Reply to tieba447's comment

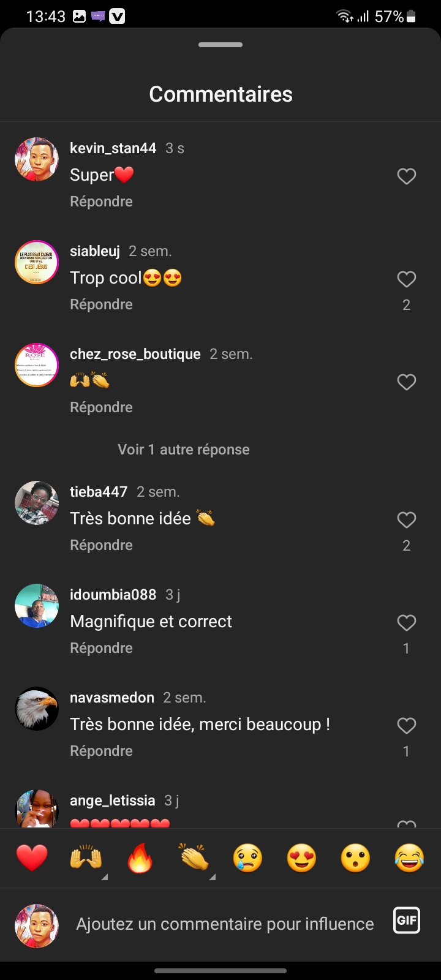(102, 545)
